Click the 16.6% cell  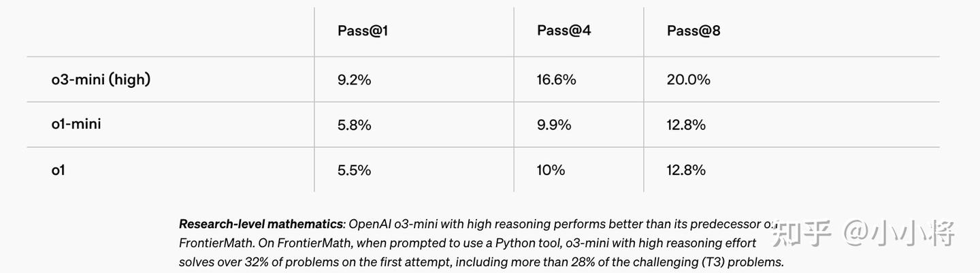click(x=556, y=80)
